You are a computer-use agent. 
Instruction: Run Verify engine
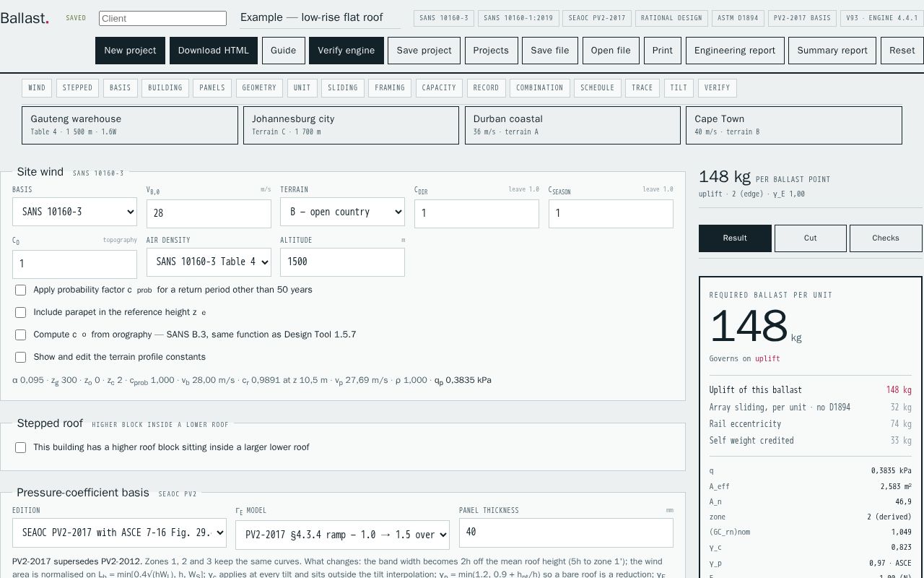pyautogui.click(x=346, y=51)
